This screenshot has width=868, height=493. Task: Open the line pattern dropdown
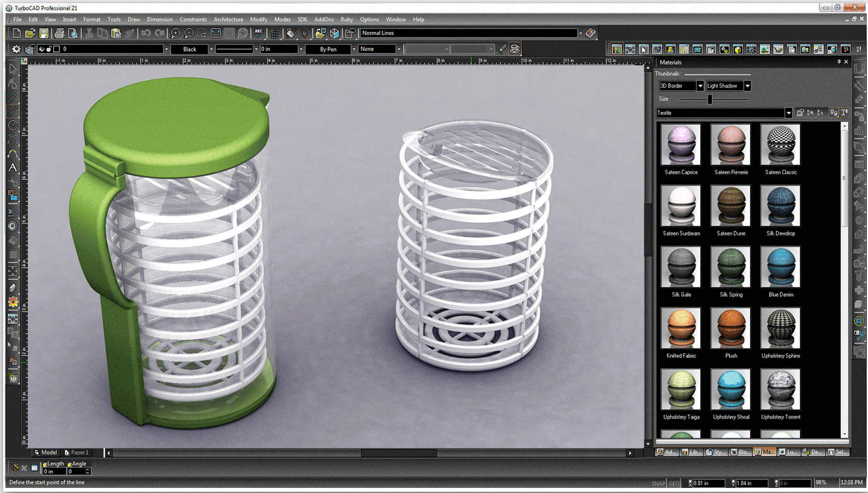click(256, 49)
